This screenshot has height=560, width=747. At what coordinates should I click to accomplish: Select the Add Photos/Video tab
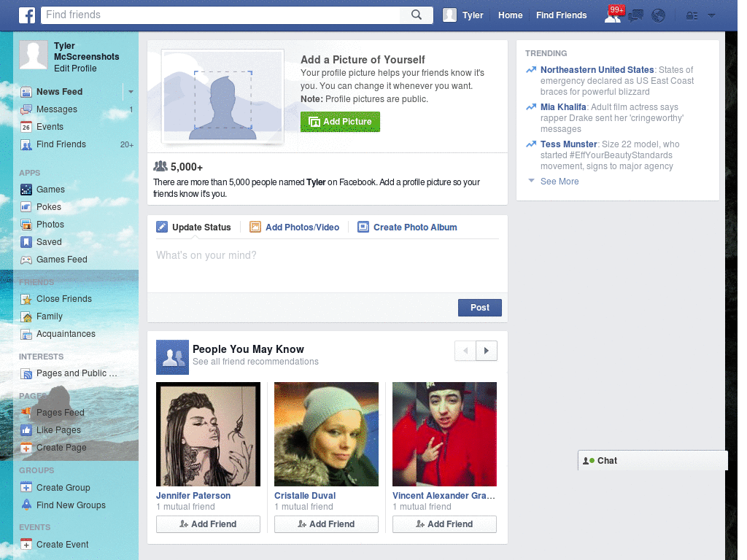295,227
